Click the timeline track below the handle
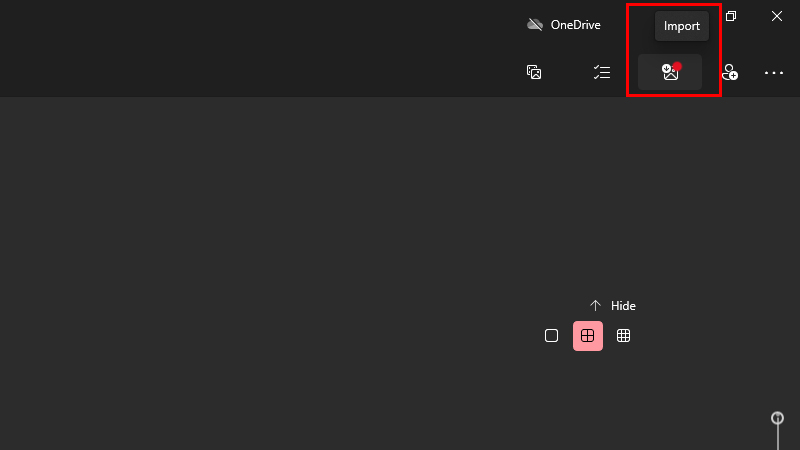The image size is (800, 450). [778, 438]
